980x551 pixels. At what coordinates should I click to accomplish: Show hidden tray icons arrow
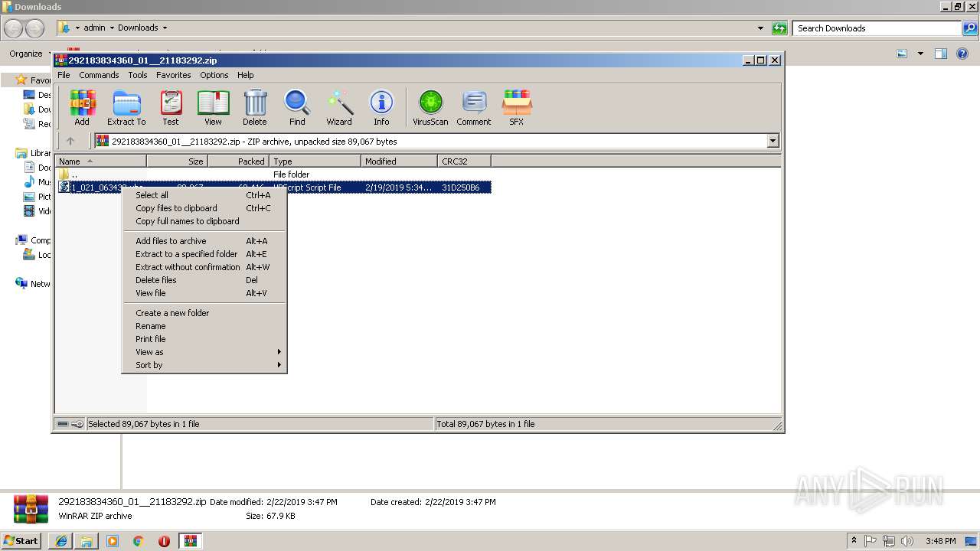tap(854, 541)
